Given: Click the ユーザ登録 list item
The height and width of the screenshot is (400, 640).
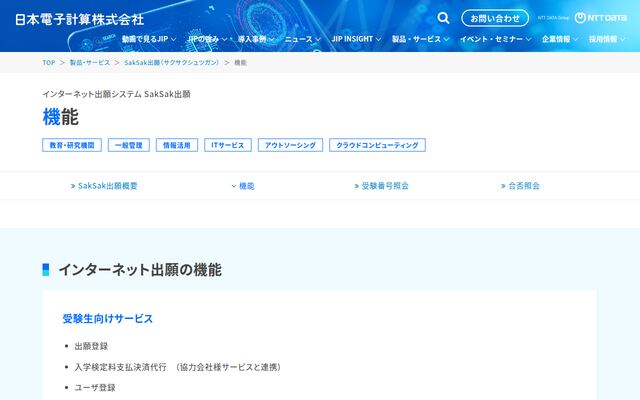Looking at the screenshot, I should click(x=95, y=387).
